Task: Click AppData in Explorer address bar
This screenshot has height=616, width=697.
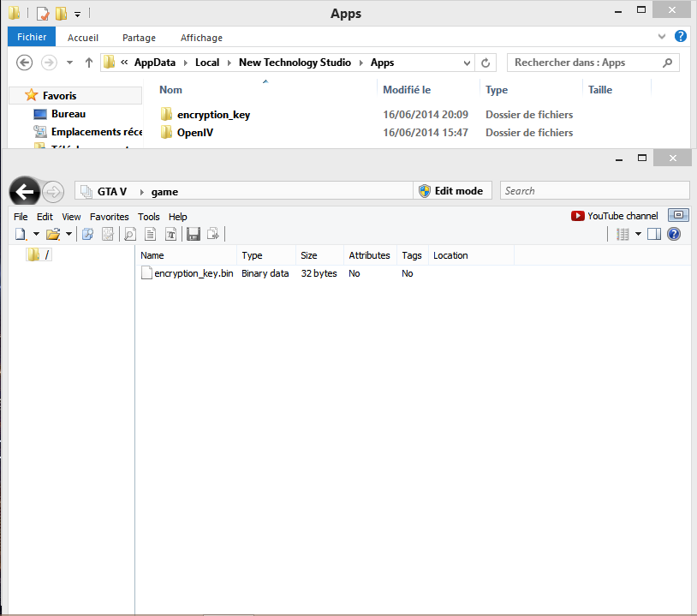Action: coord(155,63)
